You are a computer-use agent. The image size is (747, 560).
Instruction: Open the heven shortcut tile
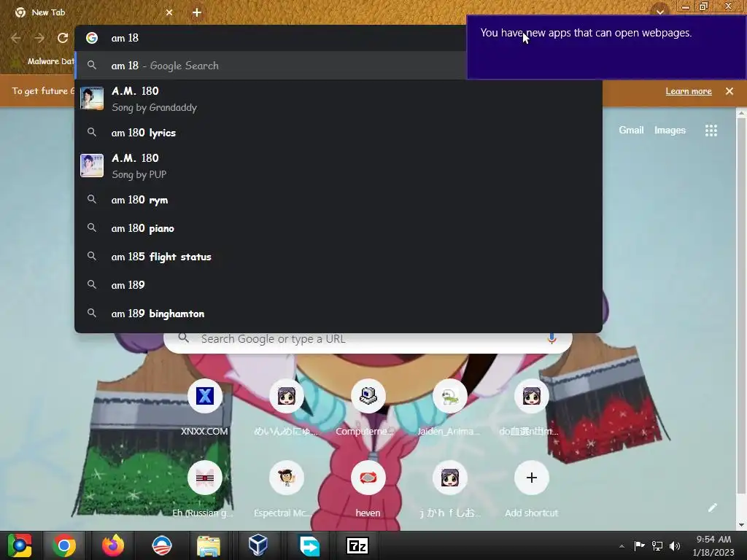(x=368, y=489)
